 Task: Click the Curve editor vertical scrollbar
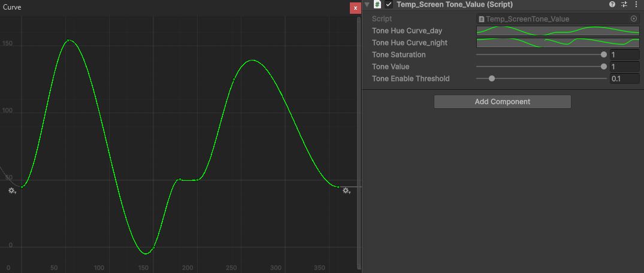(360, 144)
